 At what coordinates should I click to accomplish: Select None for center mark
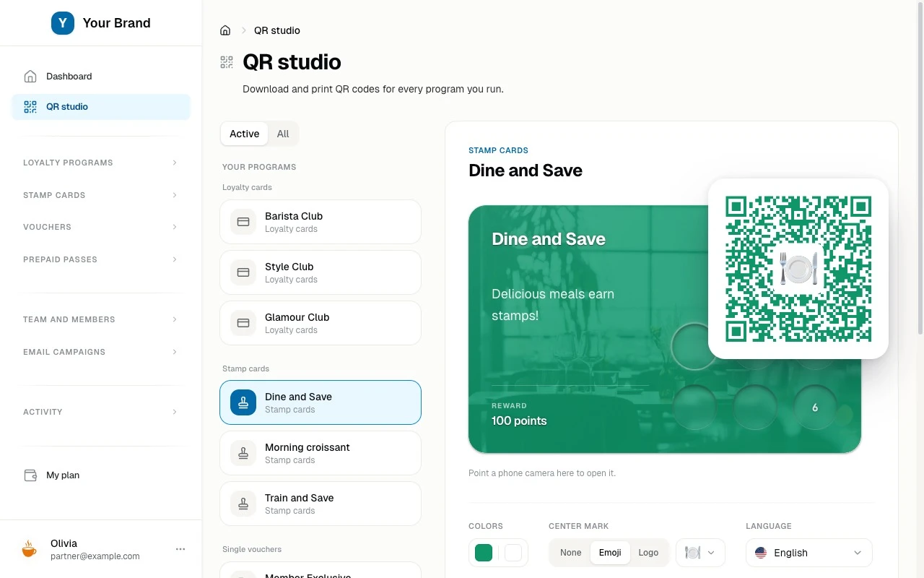pyautogui.click(x=570, y=553)
